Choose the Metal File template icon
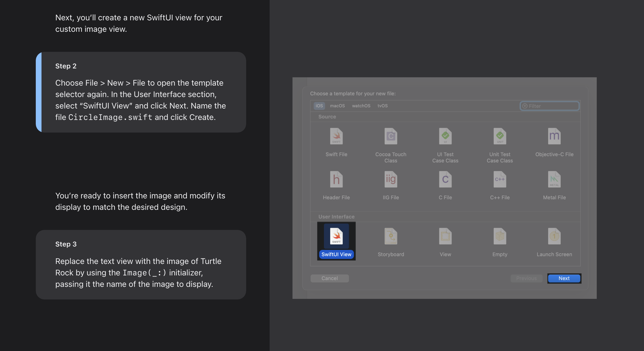The height and width of the screenshot is (351, 644). pos(554,180)
